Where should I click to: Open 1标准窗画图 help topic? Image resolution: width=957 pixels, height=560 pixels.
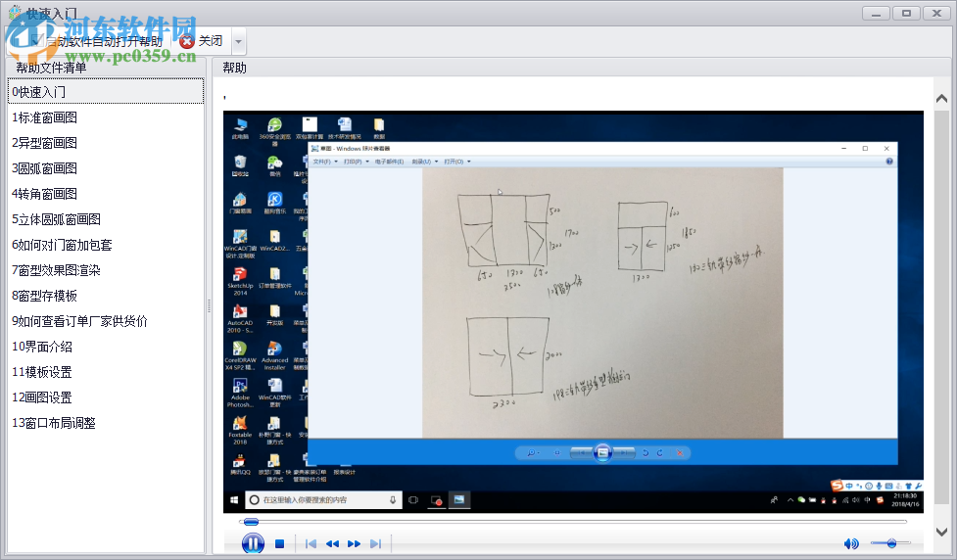[x=106, y=117]
